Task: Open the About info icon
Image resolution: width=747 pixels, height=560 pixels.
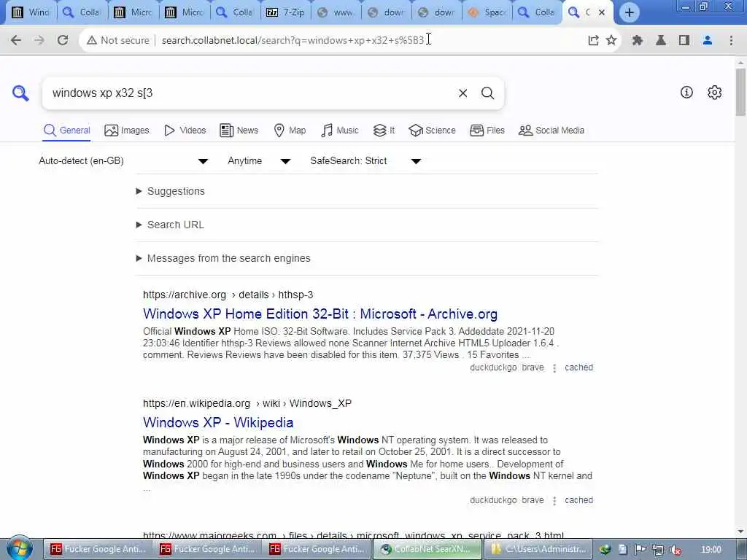Action: (x=686, y=93)
